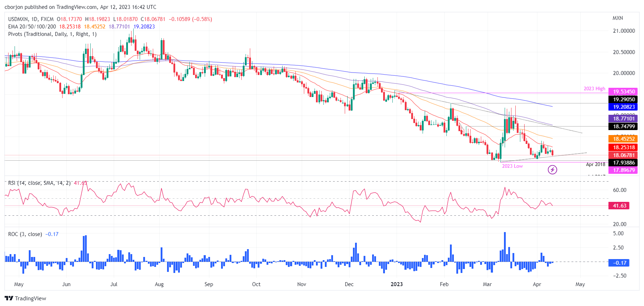
Task: Click the cborjon published on TradingView.com header
Action: click(80, 7)
